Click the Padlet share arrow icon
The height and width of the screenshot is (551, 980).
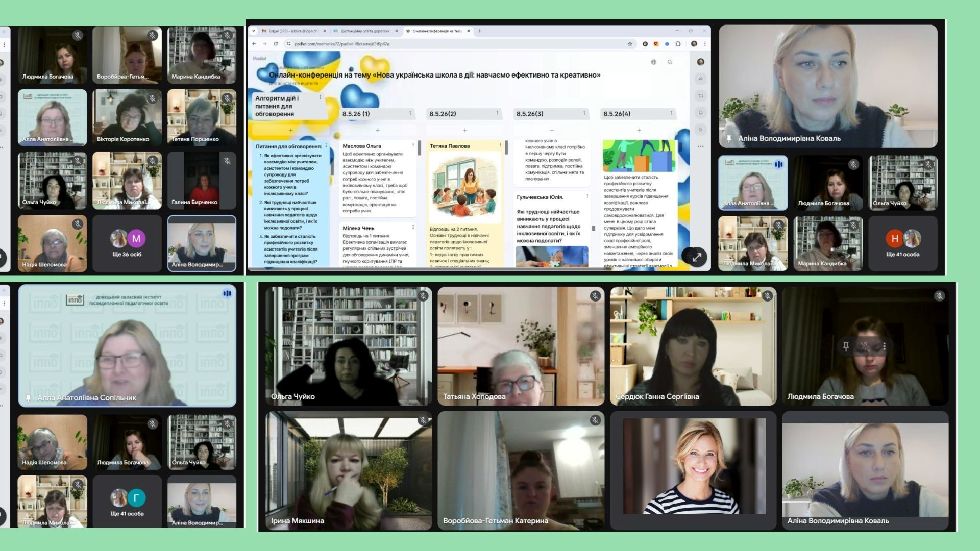click(701, 79)
